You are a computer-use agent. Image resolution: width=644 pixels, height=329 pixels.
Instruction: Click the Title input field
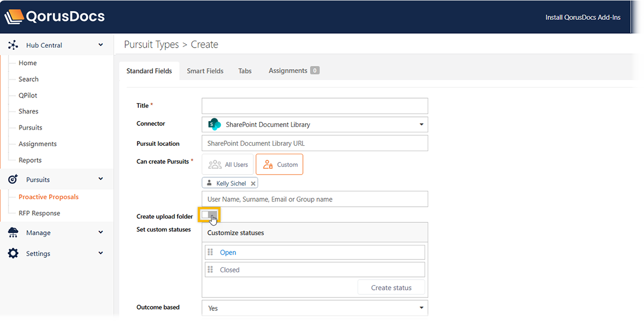tap(315, 106)
